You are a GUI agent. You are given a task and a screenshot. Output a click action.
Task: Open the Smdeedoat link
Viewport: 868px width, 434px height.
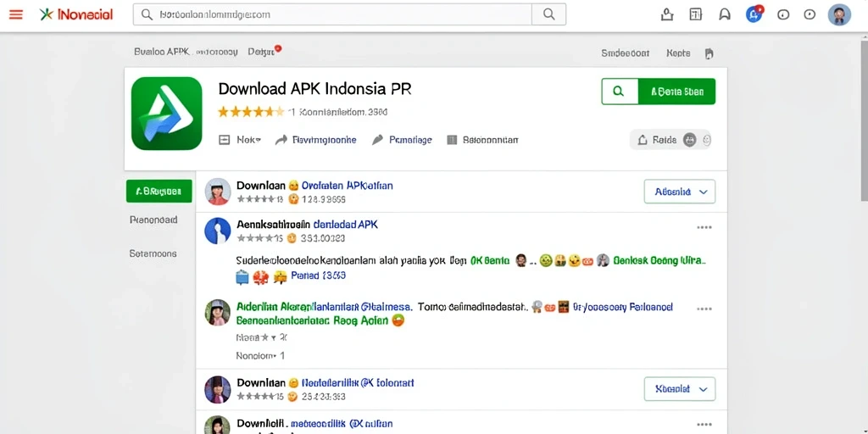[x=625, y=53]
